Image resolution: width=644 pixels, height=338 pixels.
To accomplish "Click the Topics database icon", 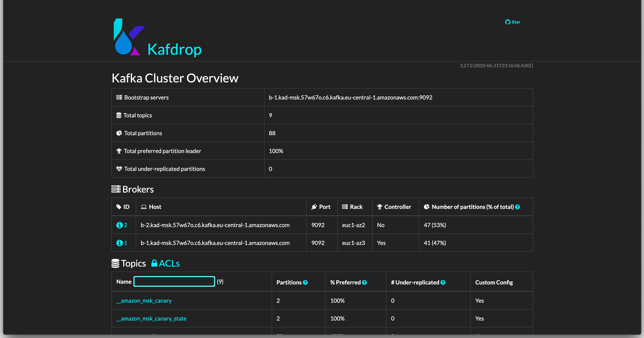I will (115, 263).
